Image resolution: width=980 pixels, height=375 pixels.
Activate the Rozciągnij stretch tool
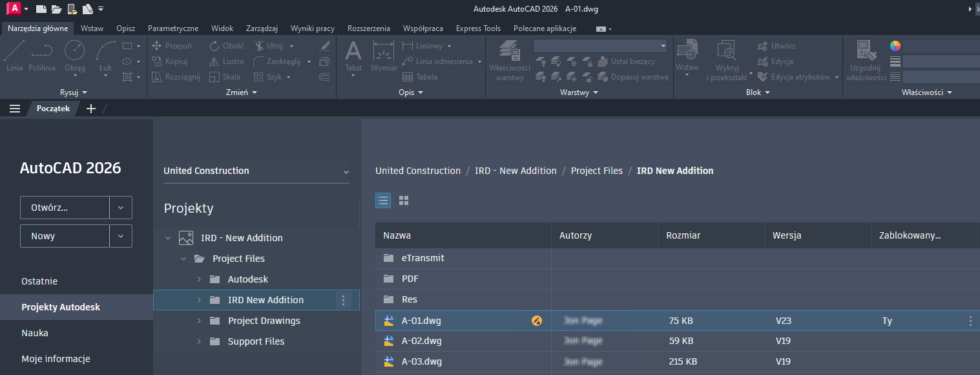[x=176, y=77]
